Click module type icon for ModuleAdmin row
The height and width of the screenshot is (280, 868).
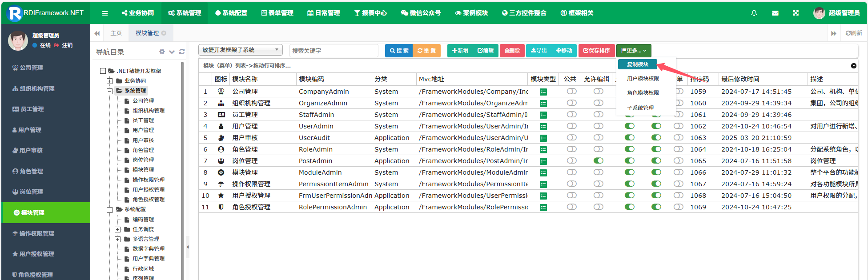point(543,173)
